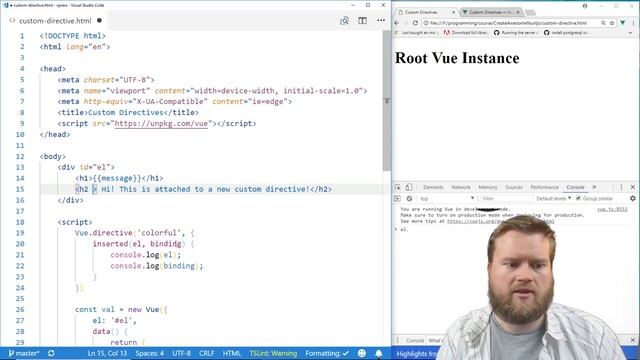Open VS Code editor more actions menu

click(381, 20)
